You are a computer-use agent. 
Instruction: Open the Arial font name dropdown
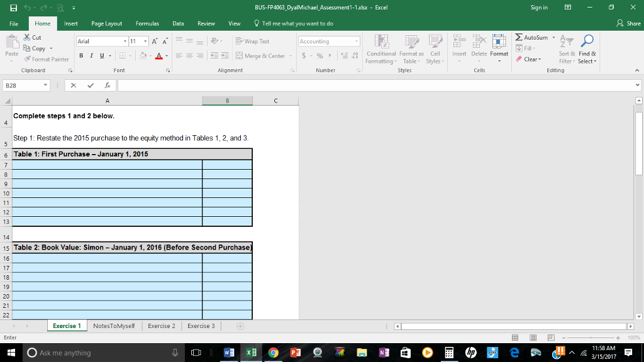(125, 41)
